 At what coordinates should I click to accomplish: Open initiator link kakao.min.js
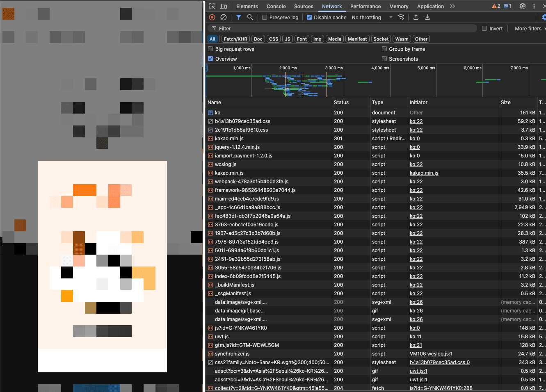pos(424,173)
